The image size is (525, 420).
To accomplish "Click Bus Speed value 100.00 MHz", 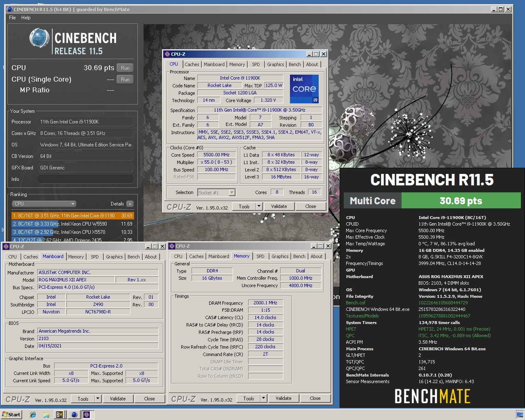I will [x=217, y=169].
